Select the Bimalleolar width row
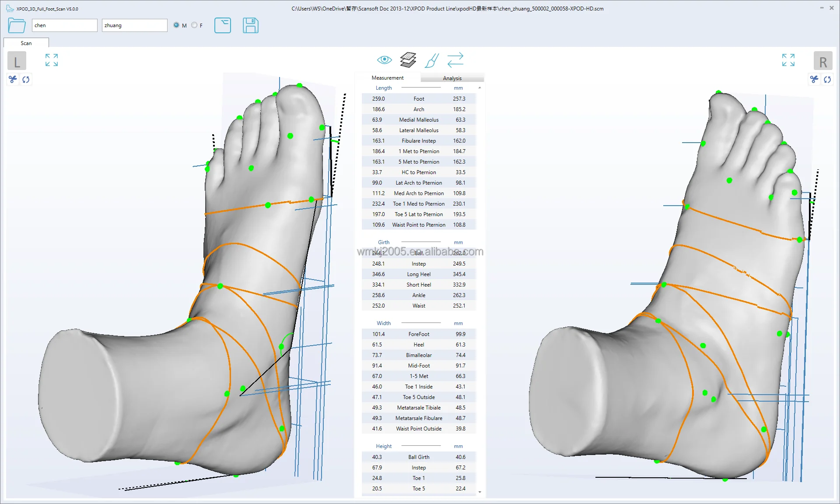 [419, 355]
